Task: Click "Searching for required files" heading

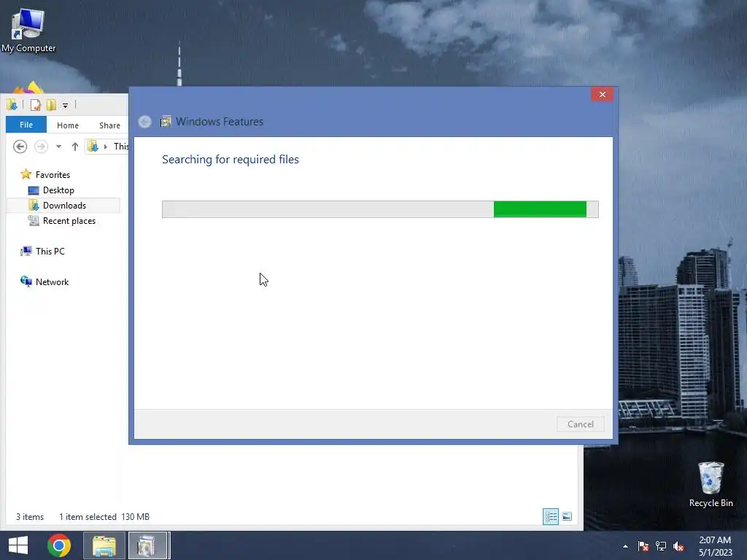Action: (x=231, y=160)
